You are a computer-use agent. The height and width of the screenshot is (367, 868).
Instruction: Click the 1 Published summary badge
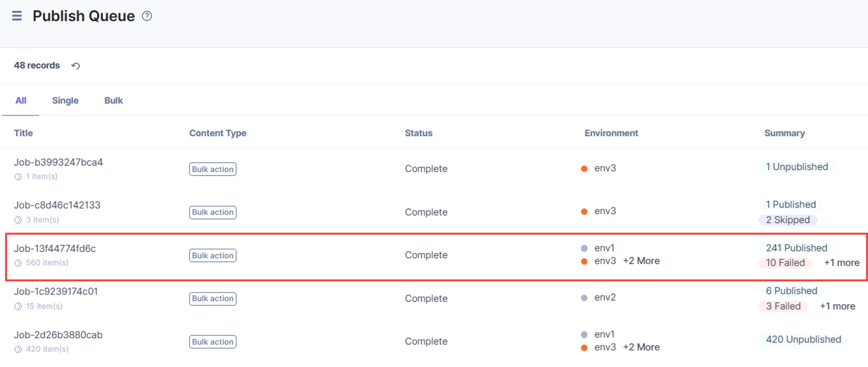(x=790, y=205)
